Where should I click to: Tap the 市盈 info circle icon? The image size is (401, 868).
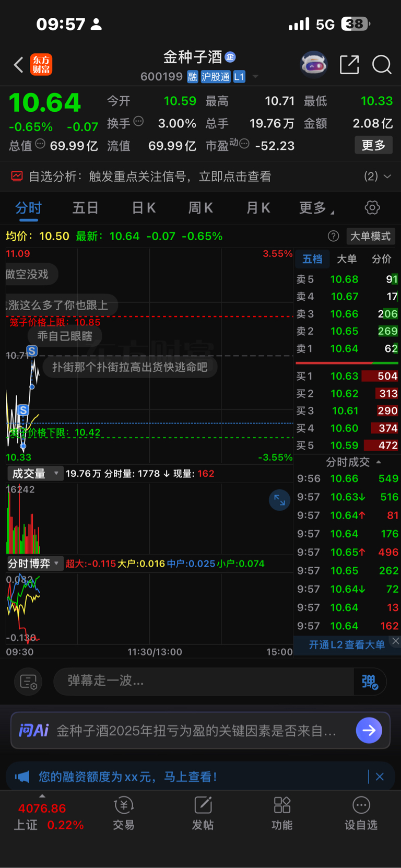pyautogui.click(x=244, y=144)
